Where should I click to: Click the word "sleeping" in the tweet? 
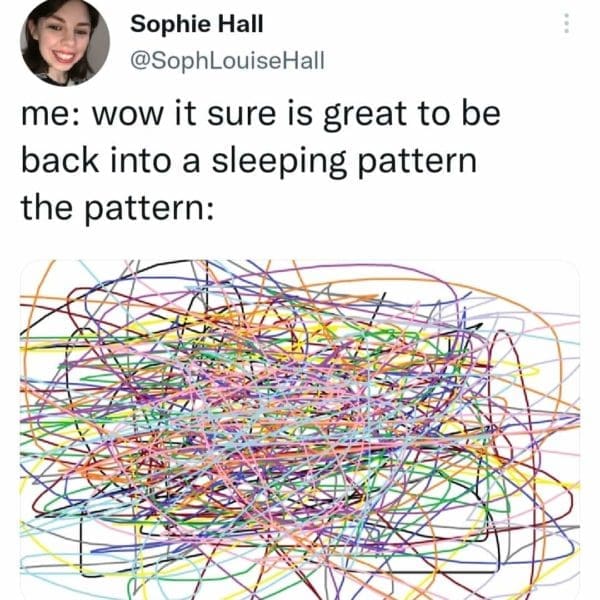[x=279, y=162]
